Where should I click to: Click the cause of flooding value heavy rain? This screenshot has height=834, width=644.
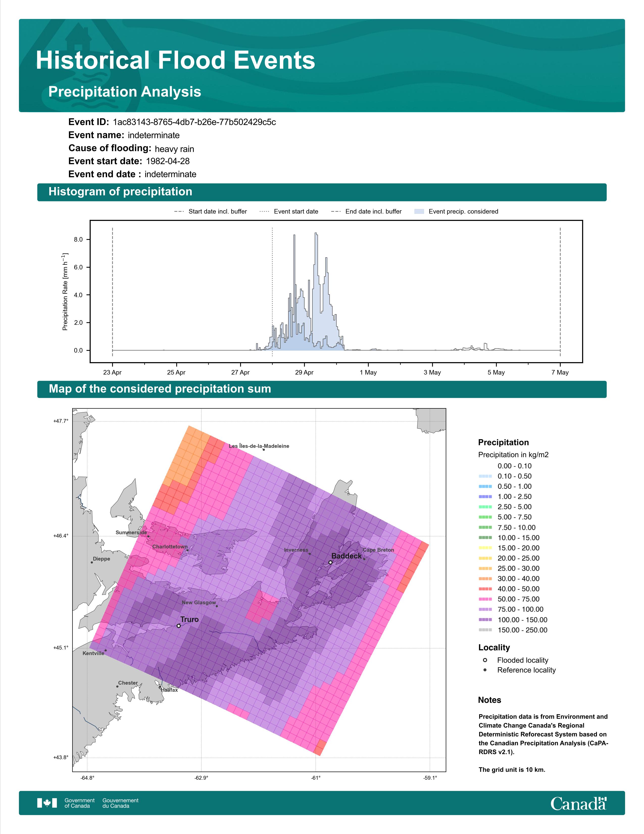click(174, 149)
